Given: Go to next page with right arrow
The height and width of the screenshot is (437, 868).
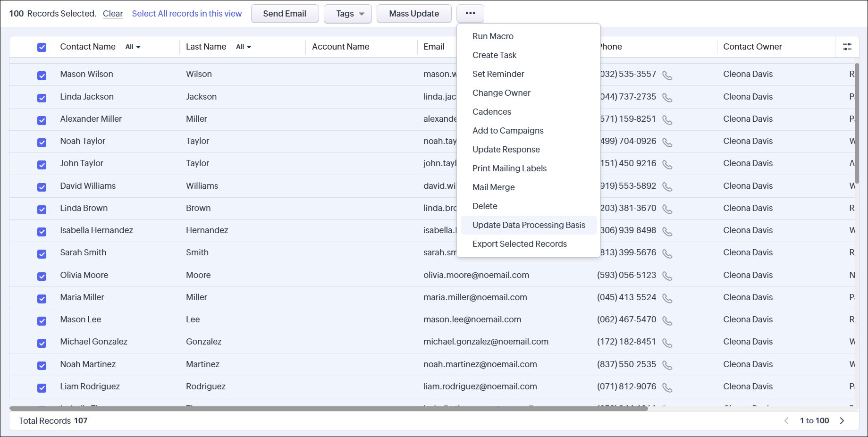Looking at the screenshot, I should click(x=842, y=420).
